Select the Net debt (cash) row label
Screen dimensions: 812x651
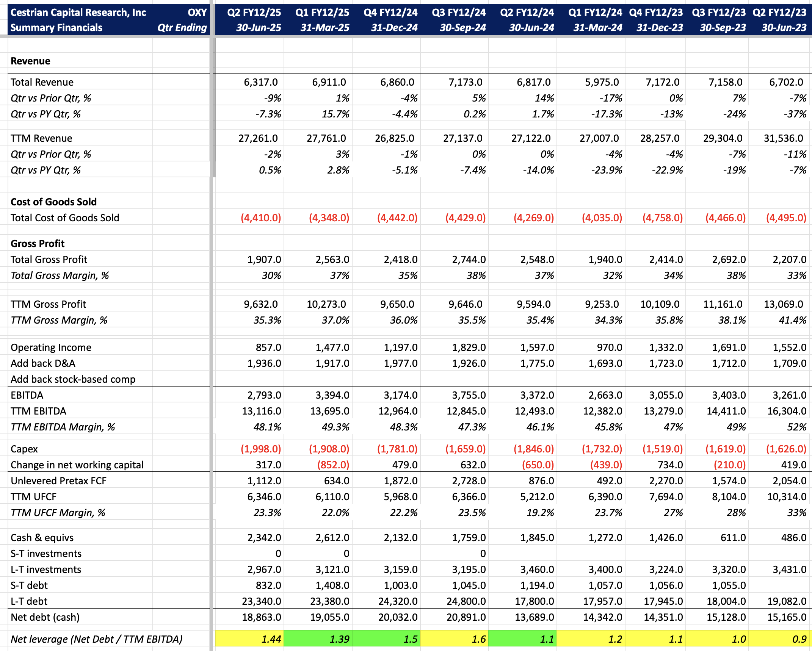45,617
